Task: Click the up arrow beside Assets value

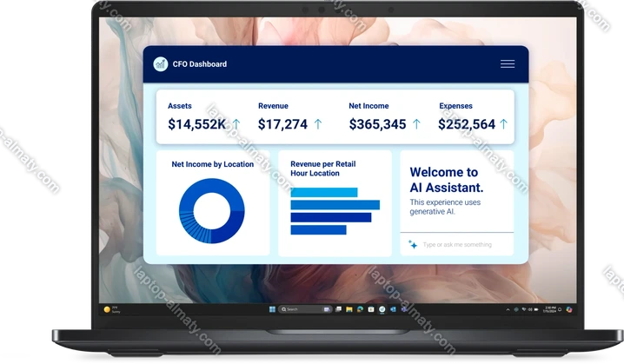Action: (x=236, y=124)
